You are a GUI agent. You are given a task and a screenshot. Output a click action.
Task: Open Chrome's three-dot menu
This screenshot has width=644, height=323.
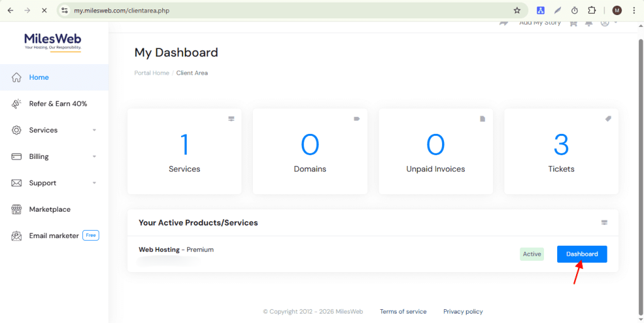click(633, 11)
